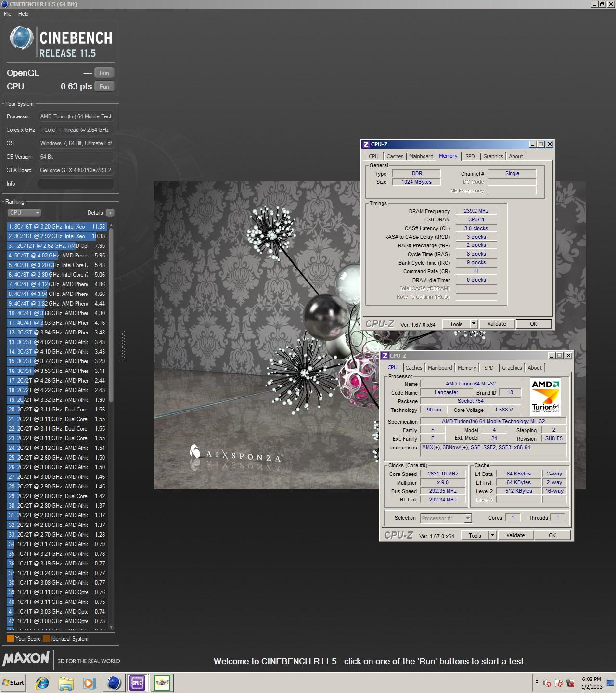616x693 pixels.
Task: Click OK in upper CPU-Z Memory window
Action: (x=533, y=324)
